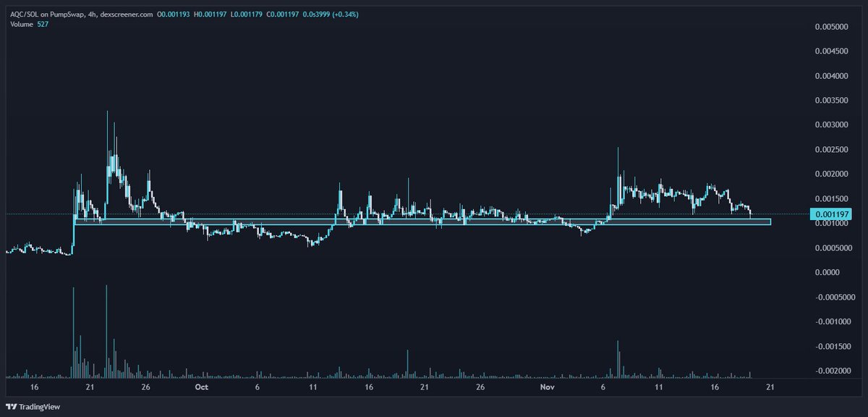Select the Volume indicator legend label
This screenshot has width=868, height=417.
tap(21, 24)
